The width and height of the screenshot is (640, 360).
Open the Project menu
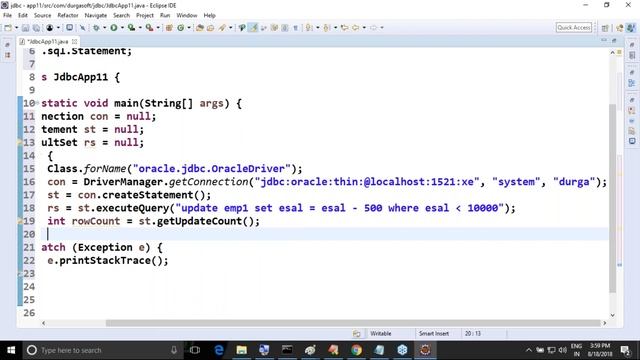pyautogui.click(x=145, y=16)
